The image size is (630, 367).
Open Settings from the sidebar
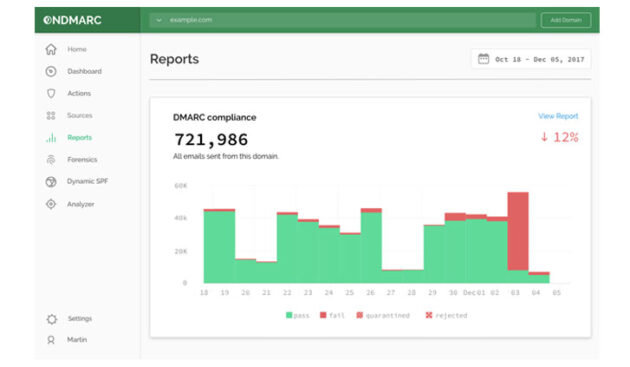(80, 319)
